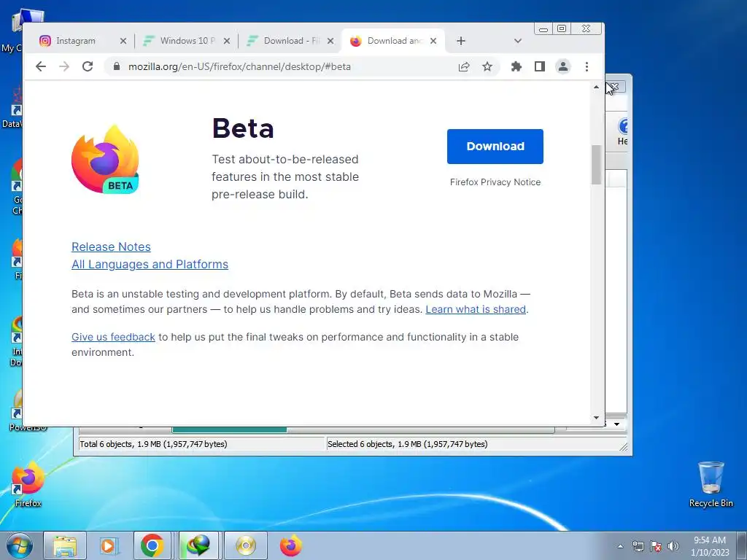
Task: Go back using Chrome's back arrow
Action: [x=41, y=66]
